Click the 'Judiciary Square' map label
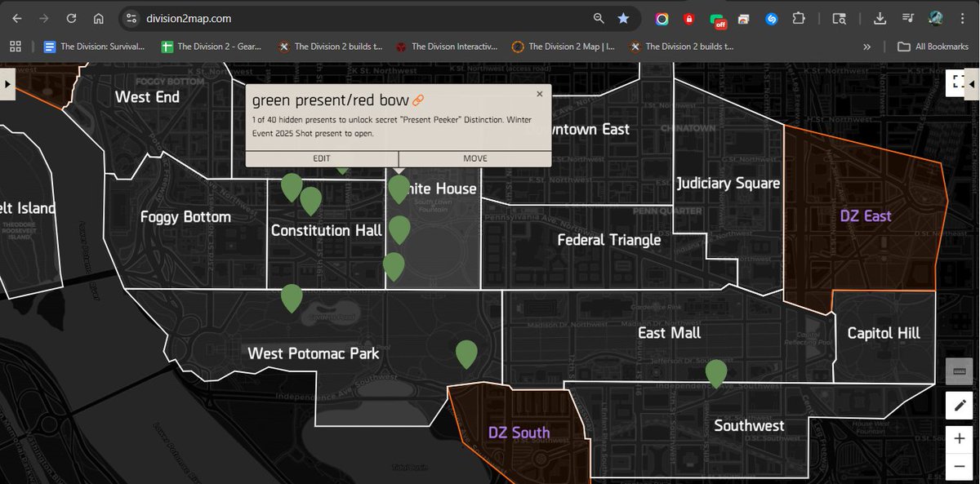980x484 pixels. point(728,184)
